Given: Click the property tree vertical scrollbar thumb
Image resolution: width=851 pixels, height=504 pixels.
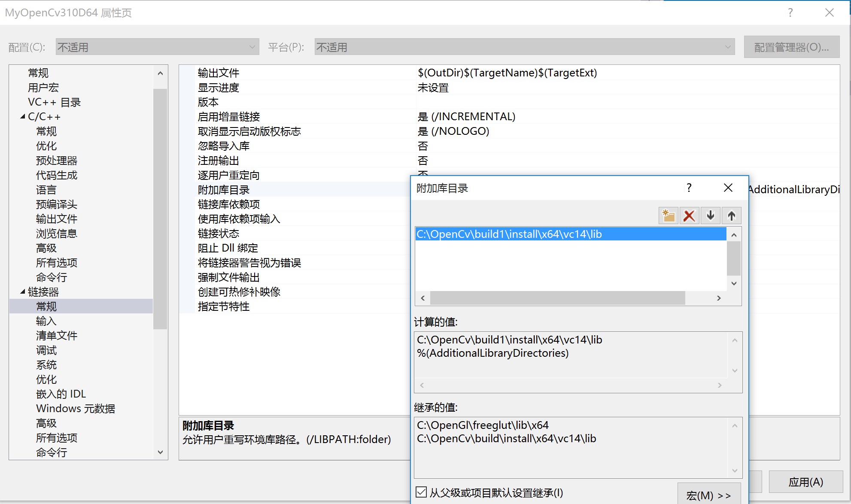Looking at the screenshot, I should [x=160, y=209].
